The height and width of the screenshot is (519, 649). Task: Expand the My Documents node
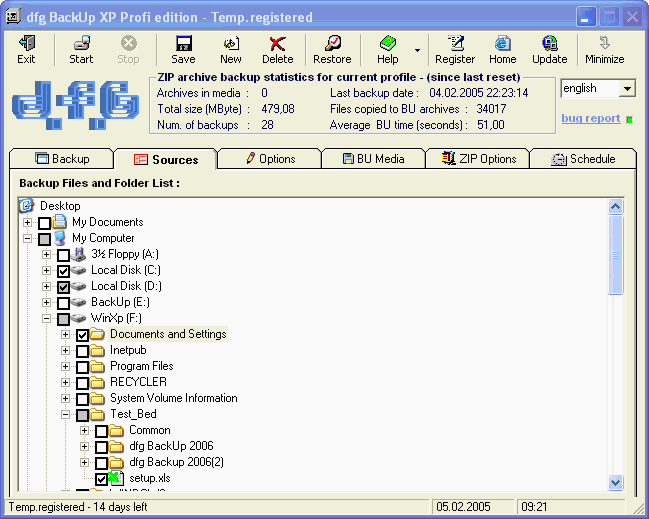[27, 223]
